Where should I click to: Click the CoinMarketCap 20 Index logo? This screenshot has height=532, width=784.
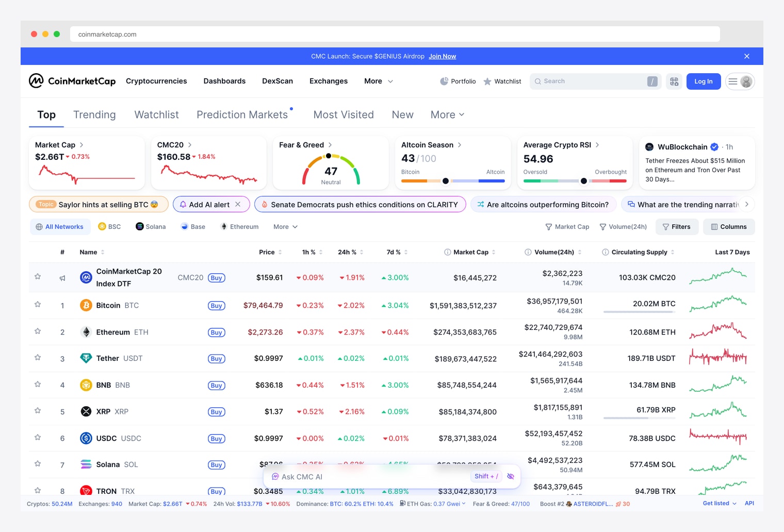[x=86, y=277]
